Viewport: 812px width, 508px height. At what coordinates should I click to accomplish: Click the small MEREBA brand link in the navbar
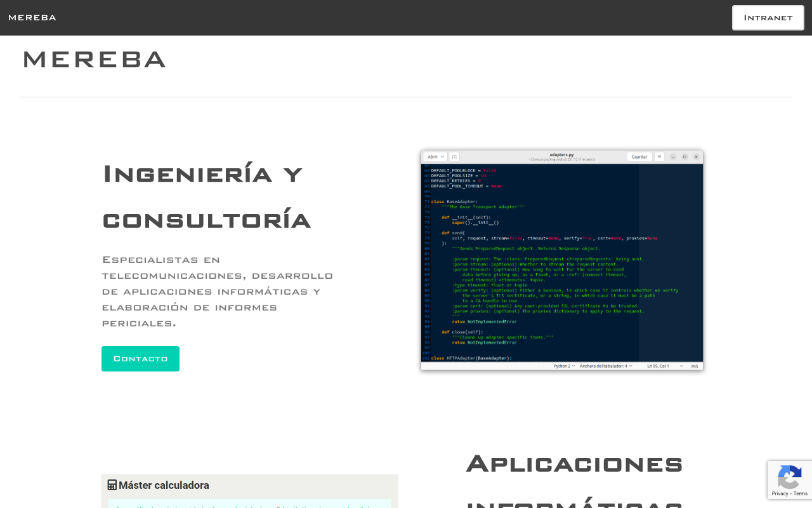(32, 18)
